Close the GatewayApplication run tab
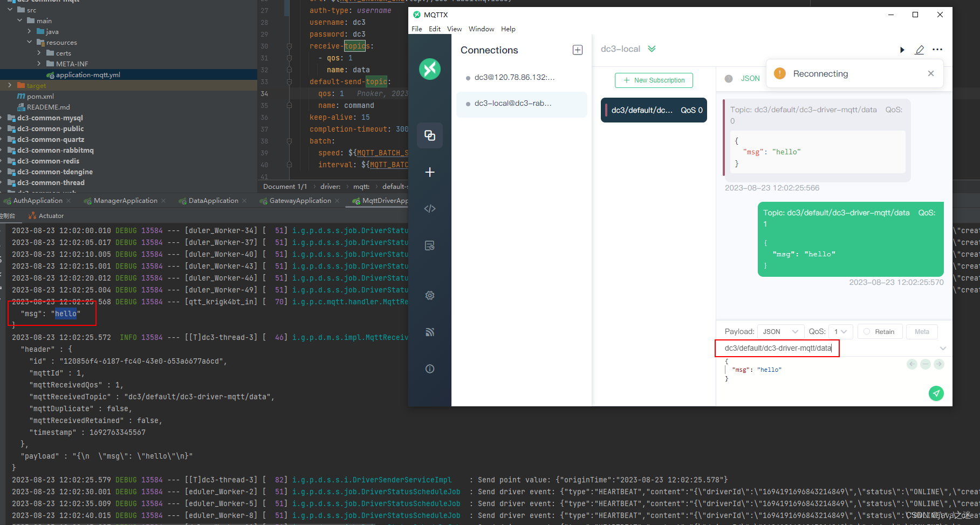The image size is (980, 525). [x=337, y=201]
